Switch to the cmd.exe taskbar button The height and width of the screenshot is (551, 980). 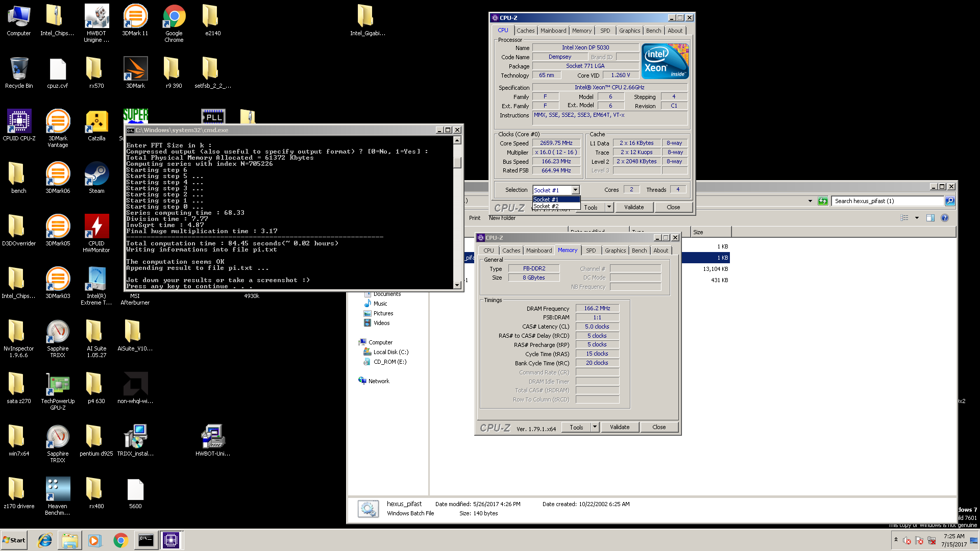click(145, 540)
